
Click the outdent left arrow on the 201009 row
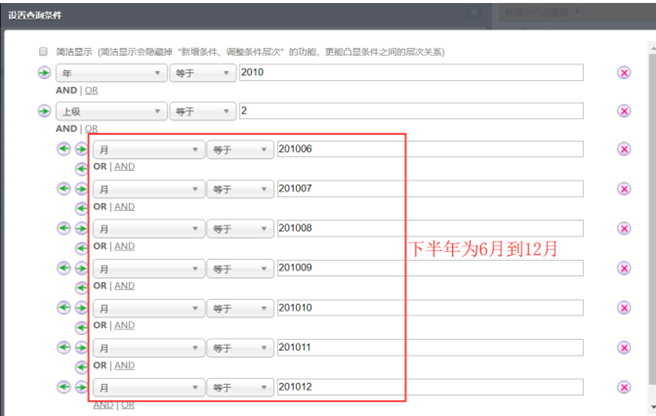[x=64, y=268]
